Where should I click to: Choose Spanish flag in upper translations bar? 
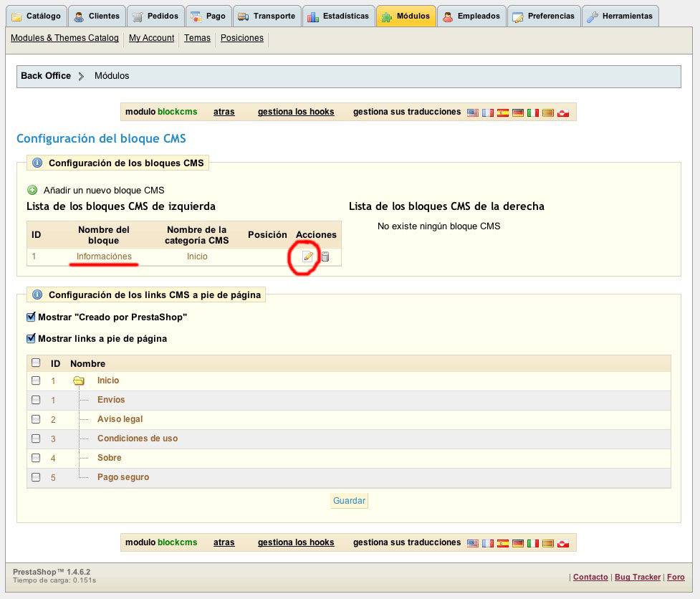click(503, 112)
